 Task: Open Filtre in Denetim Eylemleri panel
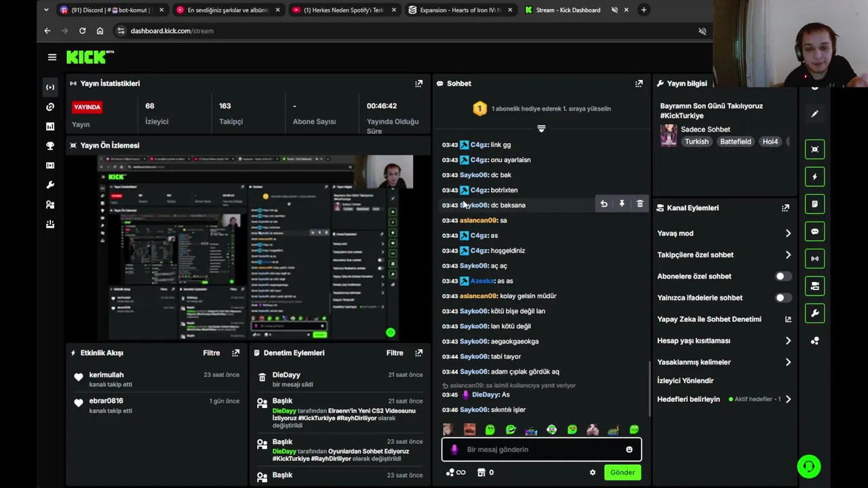point(395,353)
